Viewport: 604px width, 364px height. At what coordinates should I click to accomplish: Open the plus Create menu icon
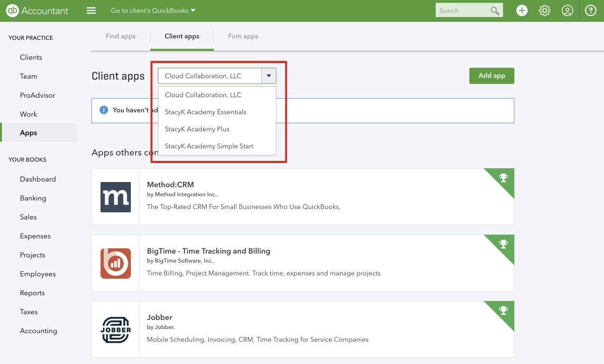coord(522,10)
